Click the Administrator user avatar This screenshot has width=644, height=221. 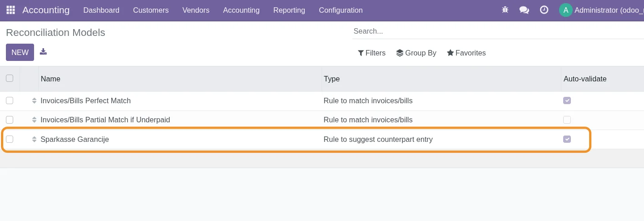[x=565, y=10]
